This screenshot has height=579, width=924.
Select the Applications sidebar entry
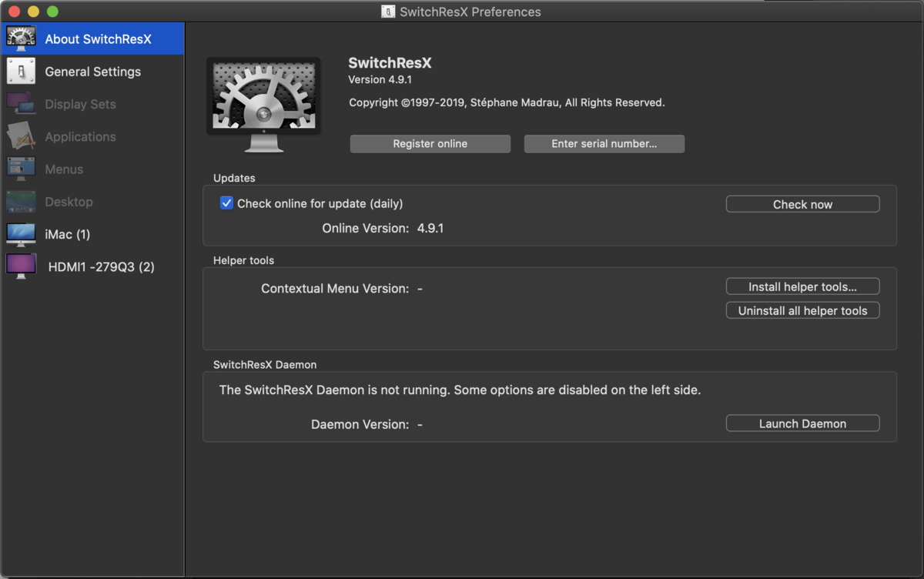pos(92,136)
